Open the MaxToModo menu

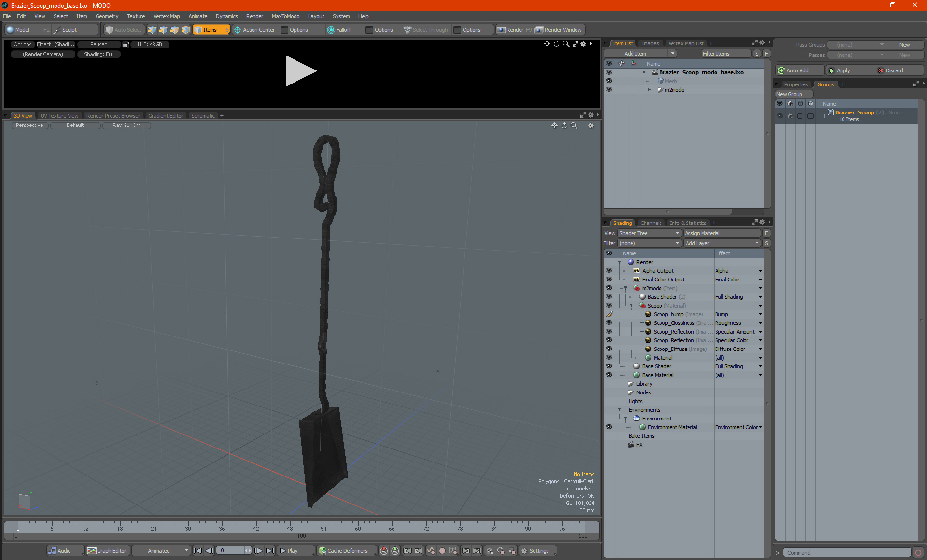[285, 16]
